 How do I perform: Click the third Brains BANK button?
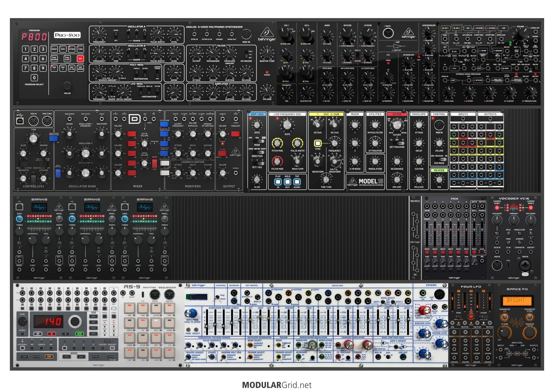coord(125,219)
